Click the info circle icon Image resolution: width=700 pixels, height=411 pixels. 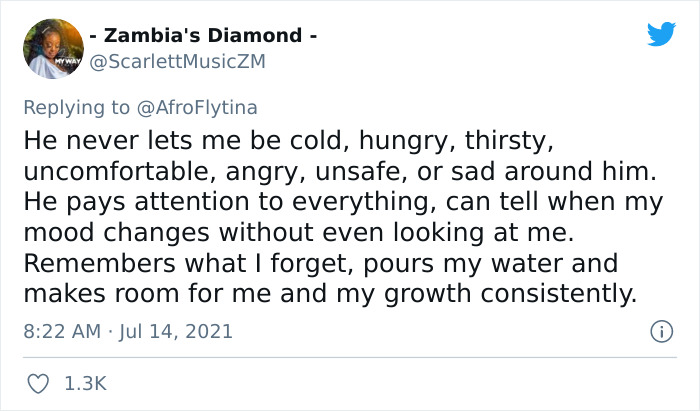[660, 331]
